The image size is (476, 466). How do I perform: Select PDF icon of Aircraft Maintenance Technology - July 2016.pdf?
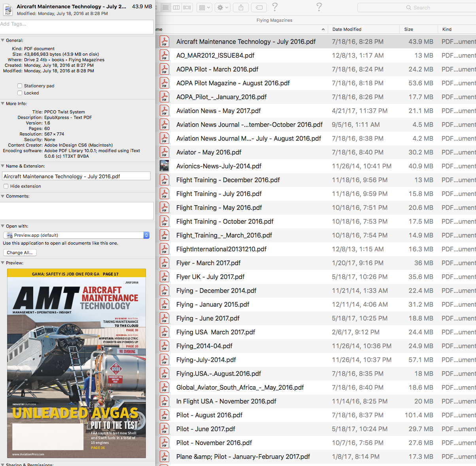(164, 42)
